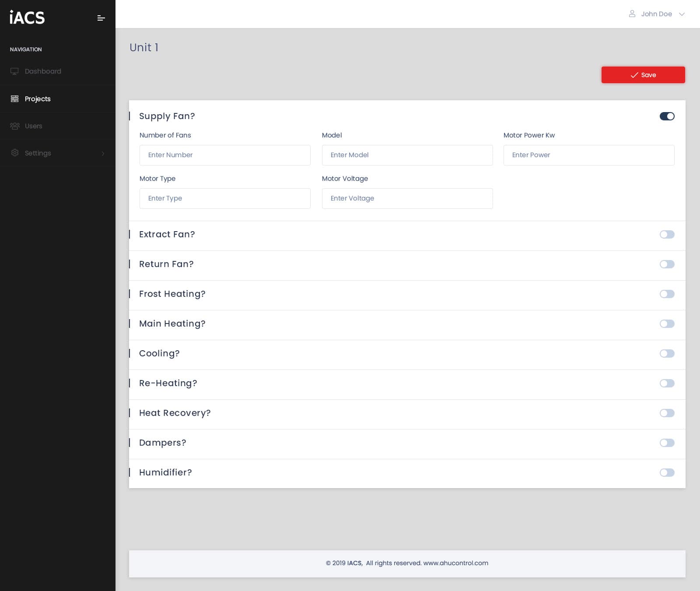The image size is (700, 591).
Task: Focus the Model input field
Action: coord(407,155)
